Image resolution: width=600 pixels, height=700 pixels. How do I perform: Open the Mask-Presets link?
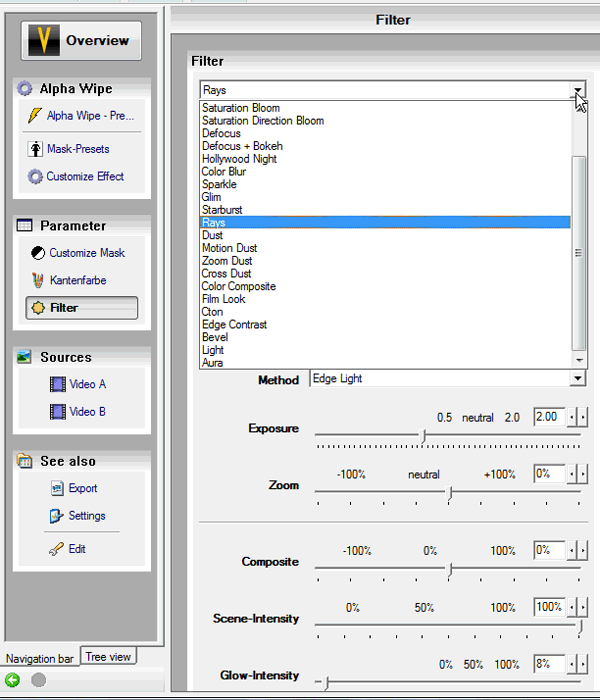[78, 149]
